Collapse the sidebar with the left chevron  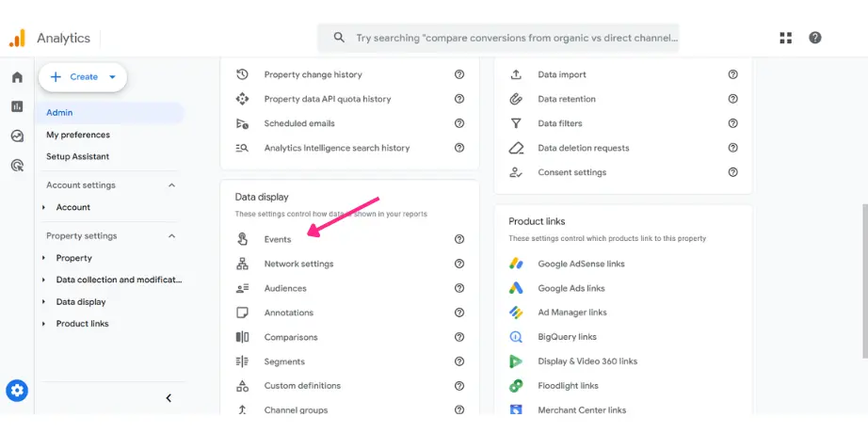click(x=169, y=398)
